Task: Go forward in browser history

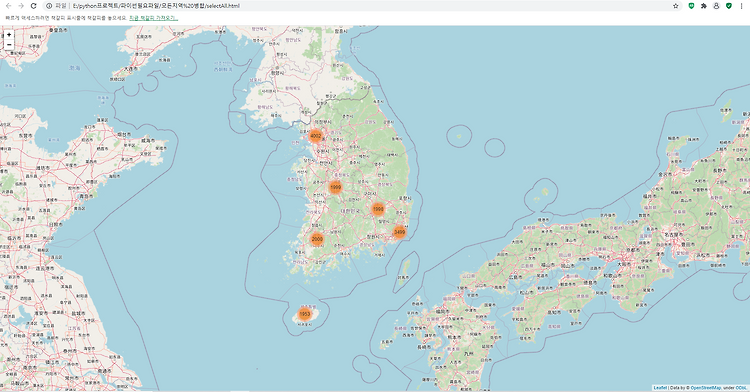Action: click(21, 6)
